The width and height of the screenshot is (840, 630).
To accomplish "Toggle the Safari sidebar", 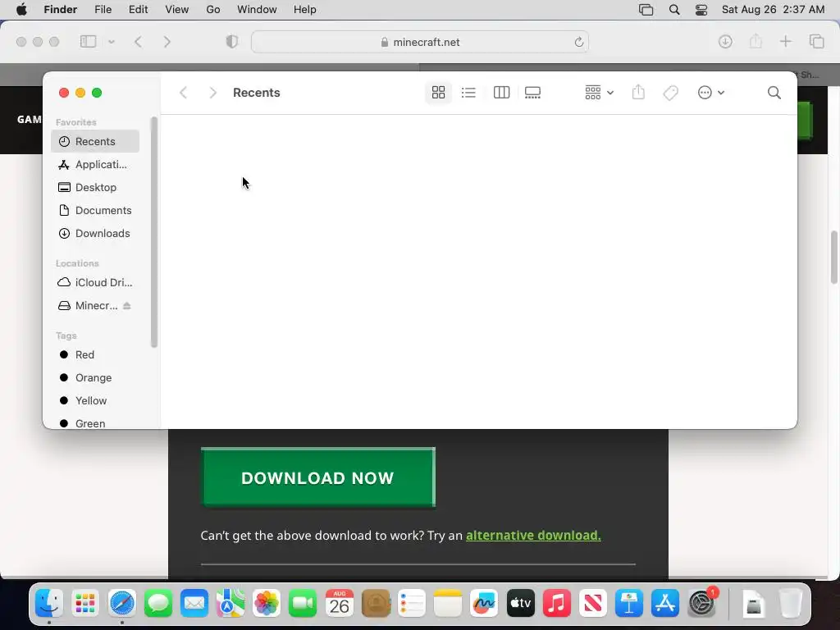I will (x=89, y=42).
